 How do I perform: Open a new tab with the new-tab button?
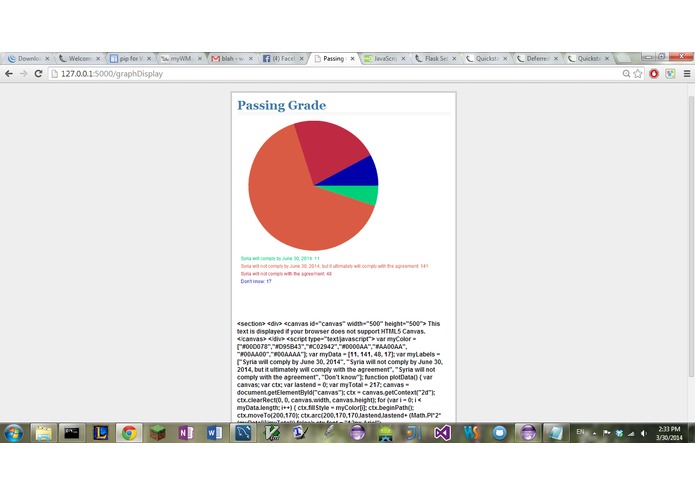(624, 58)
